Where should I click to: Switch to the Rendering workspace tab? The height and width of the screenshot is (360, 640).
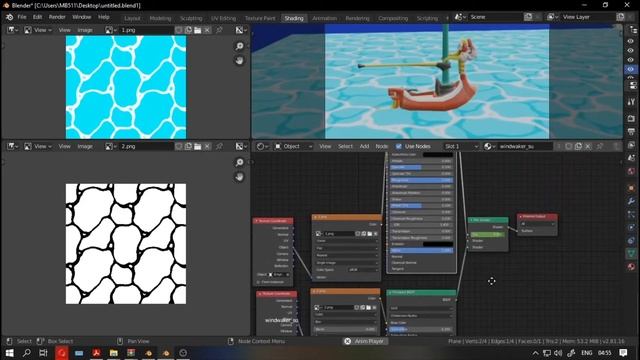[x=357, y=18]
